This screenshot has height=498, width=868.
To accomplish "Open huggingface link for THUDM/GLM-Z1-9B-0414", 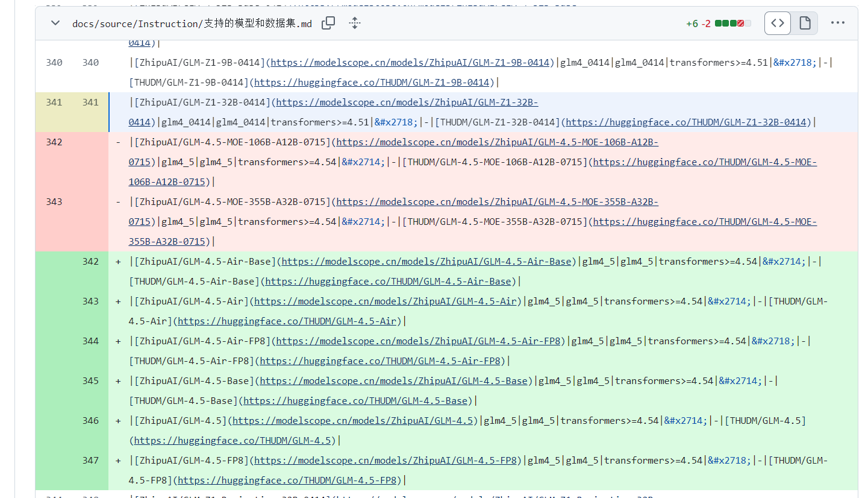I will coord(372,83).
